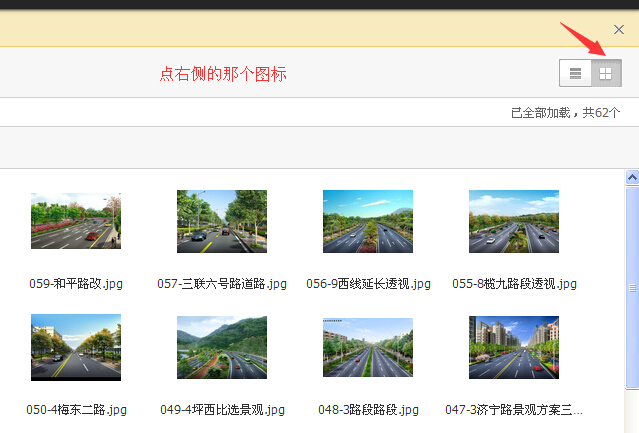Switch to list view icon
639x433 pixels.
(575, 73)
